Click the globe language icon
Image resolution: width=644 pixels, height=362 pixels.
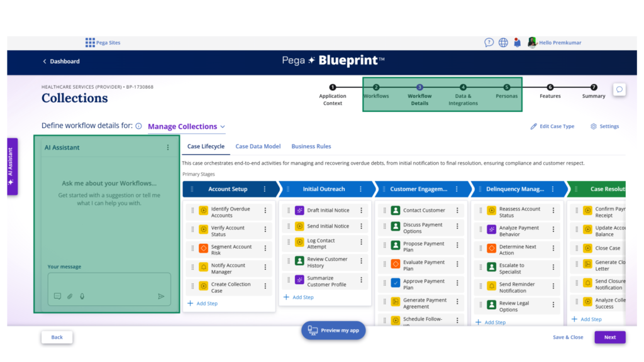pos(503,43)
